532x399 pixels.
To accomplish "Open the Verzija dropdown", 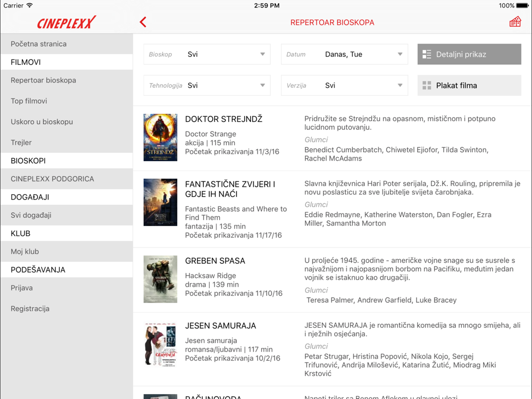I will (x=344, y=86).
